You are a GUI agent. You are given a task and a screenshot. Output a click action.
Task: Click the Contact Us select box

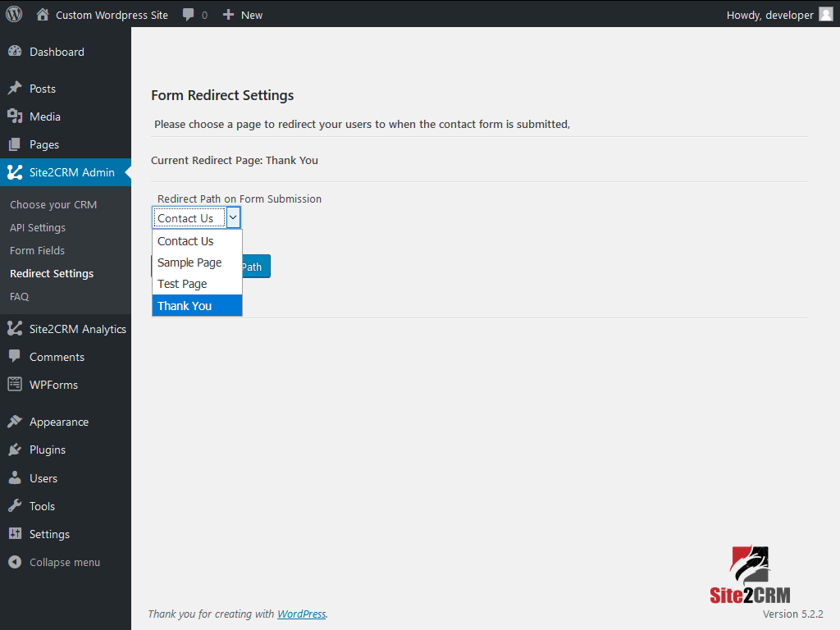click(196, 217)
